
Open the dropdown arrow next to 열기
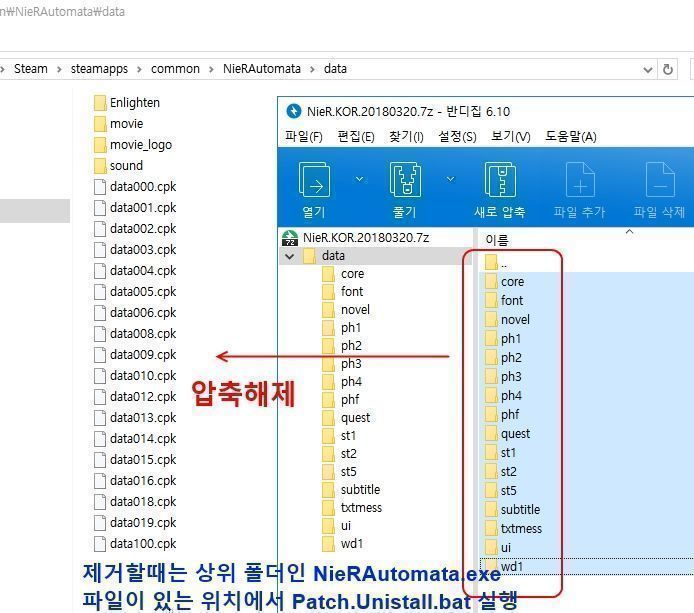(x=359, y=179)
